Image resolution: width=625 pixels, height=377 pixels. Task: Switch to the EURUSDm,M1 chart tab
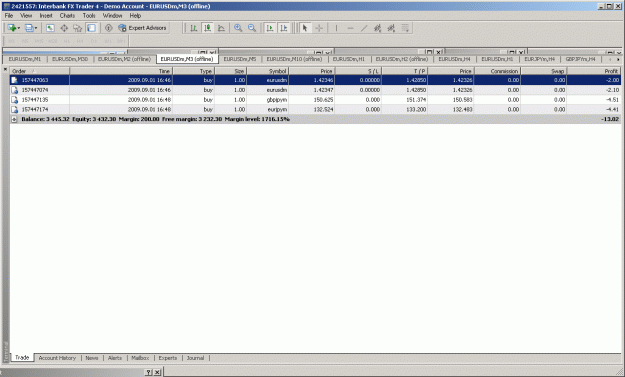click(x=25, y=59)
